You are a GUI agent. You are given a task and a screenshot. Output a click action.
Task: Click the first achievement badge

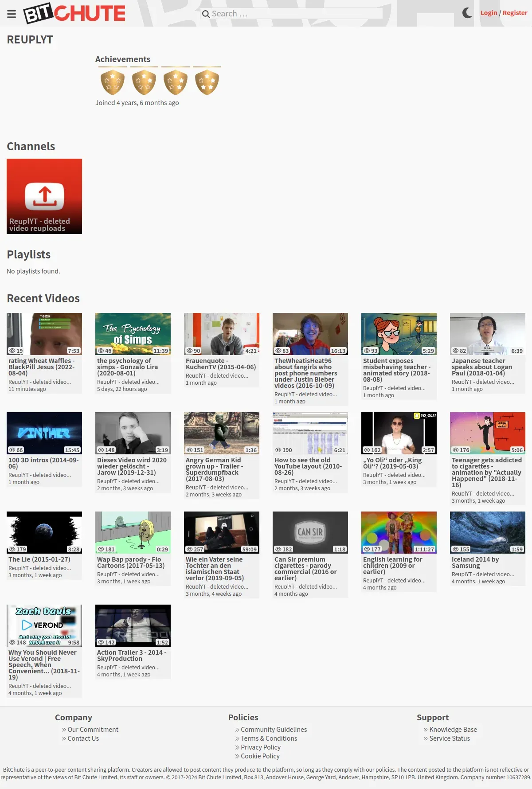tap(113, 82)
